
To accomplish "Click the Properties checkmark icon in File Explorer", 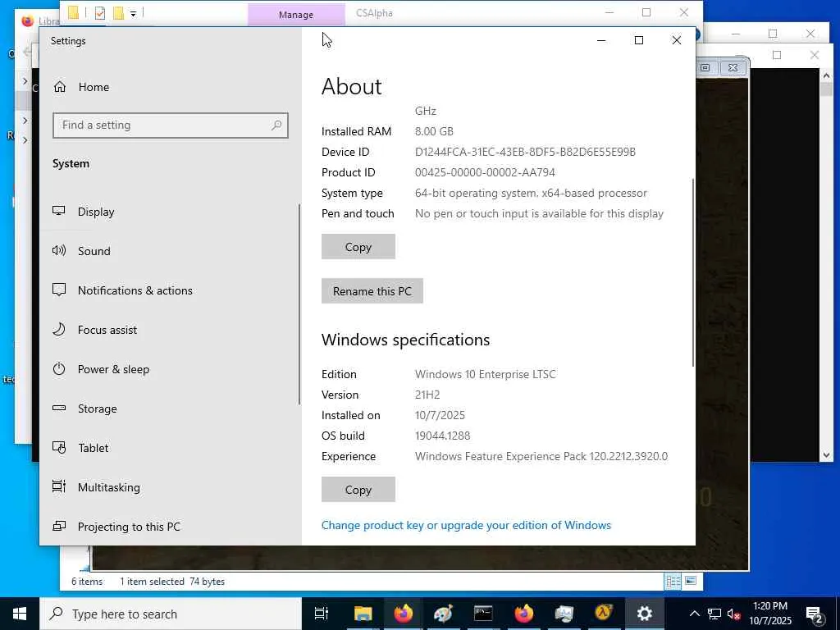I will pyautogui.click(x=99, y=13).
